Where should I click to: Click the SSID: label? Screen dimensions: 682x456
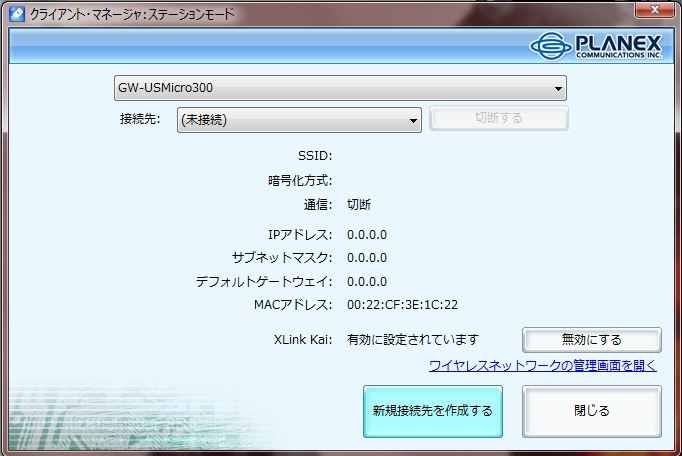[x=315, y=156]
